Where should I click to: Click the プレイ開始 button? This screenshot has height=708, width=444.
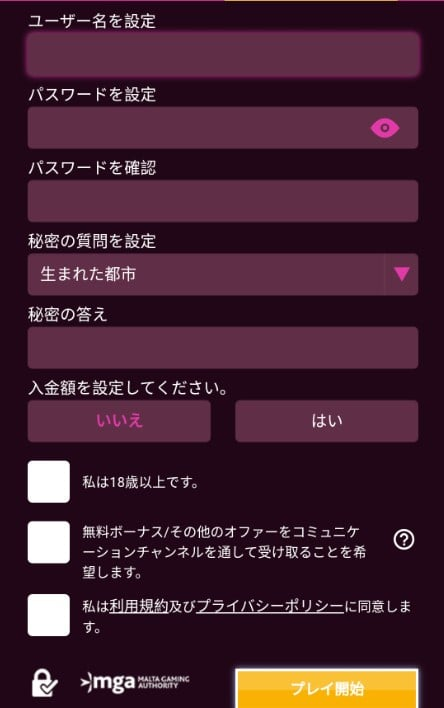327,688
